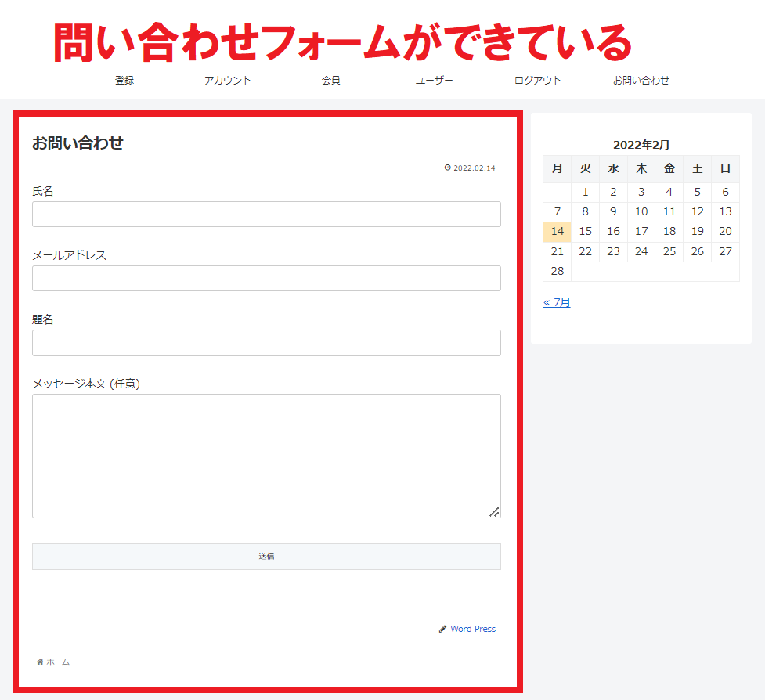Click the 氏名 input field
Viewport: 765px width, 700px height.
pos(266,214)
